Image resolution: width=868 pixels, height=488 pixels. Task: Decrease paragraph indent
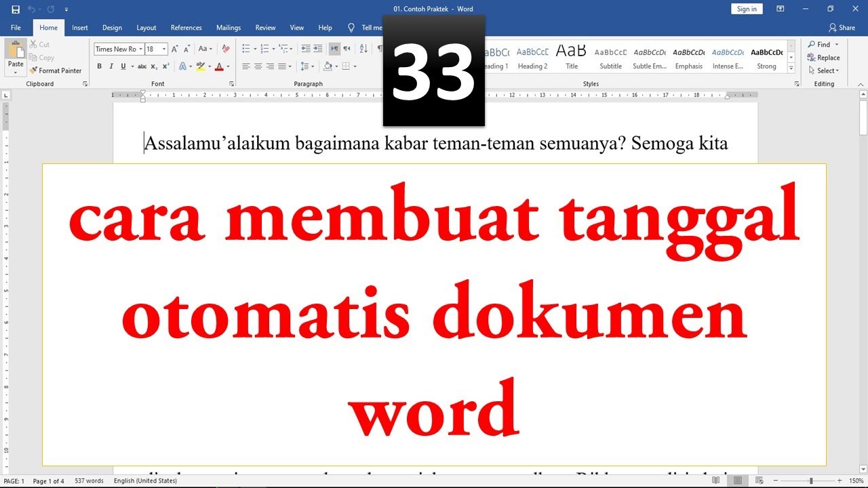tap(306, 49)
